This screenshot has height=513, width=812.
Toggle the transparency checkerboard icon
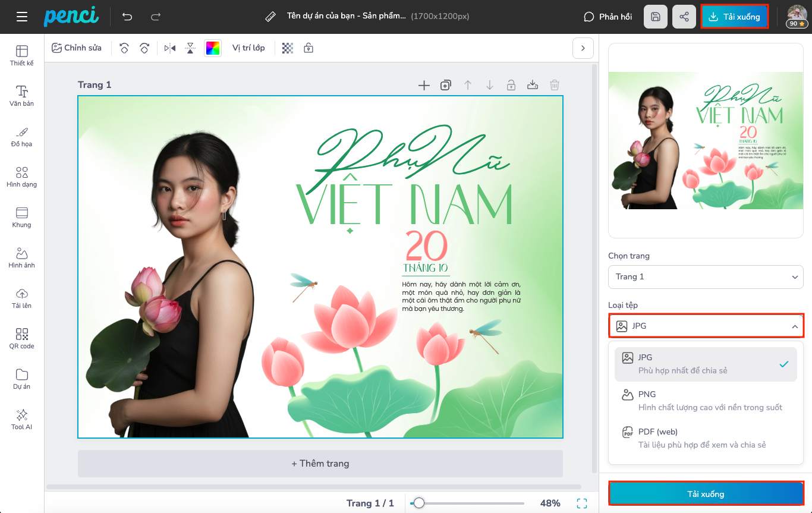click(288, 48)
